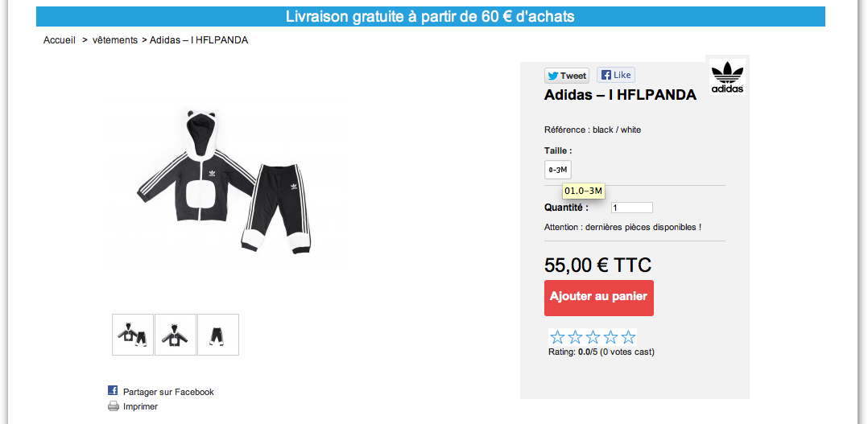Viewport: 868px width, 424px height.
Task: Click the Imprimer link
Action: [x=140, y=406]
